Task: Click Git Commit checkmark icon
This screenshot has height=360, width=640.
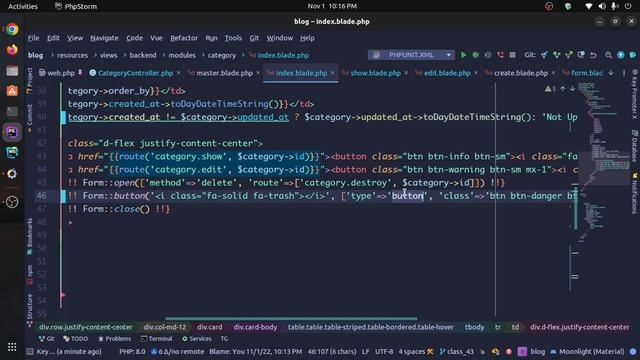Action: click(557, 55)
